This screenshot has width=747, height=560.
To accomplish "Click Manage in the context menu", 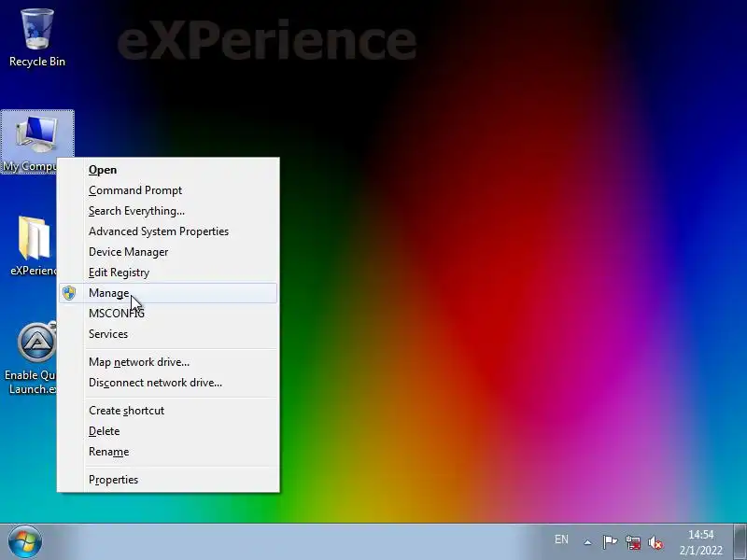I will (x=168, y=293).
